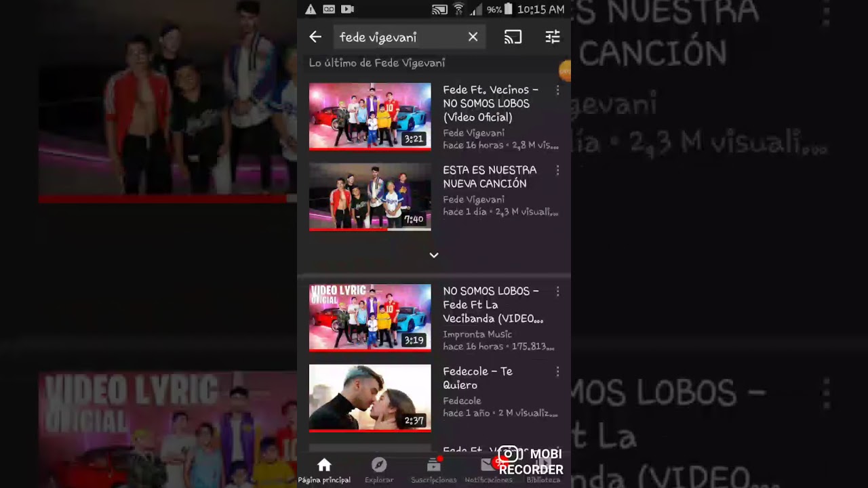
Task: Go to the 'Página principal' home tab
Action: click(x=324, y=470)
